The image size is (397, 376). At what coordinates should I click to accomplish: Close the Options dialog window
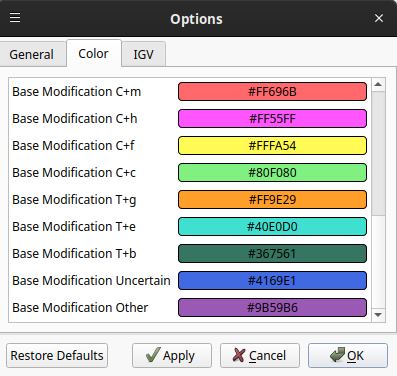coord(379,18)
